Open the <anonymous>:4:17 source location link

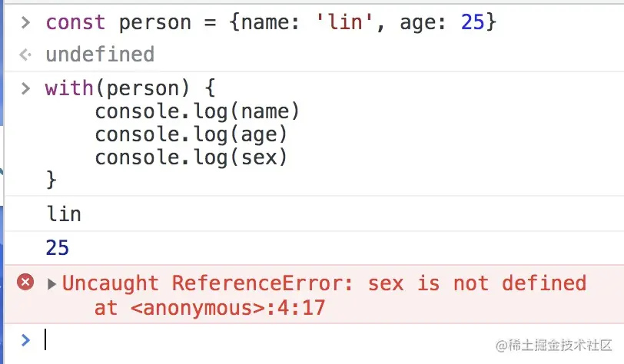click(x=227, y=308)
